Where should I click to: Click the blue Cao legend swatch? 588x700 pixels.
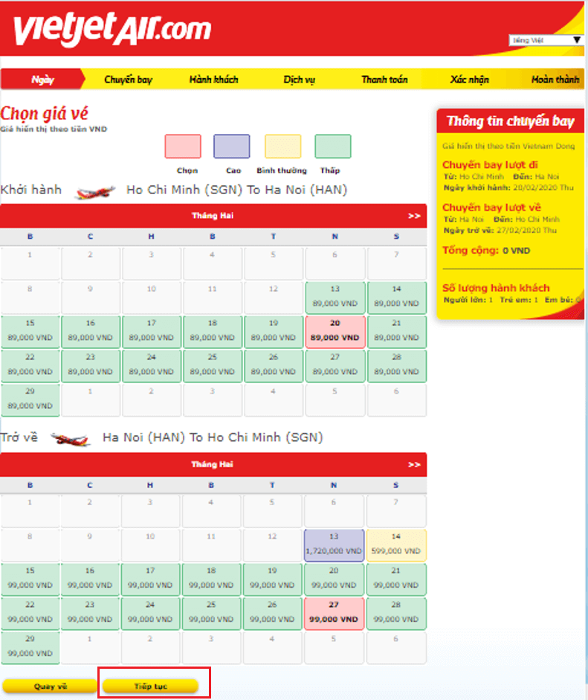[x=232, y=147]
